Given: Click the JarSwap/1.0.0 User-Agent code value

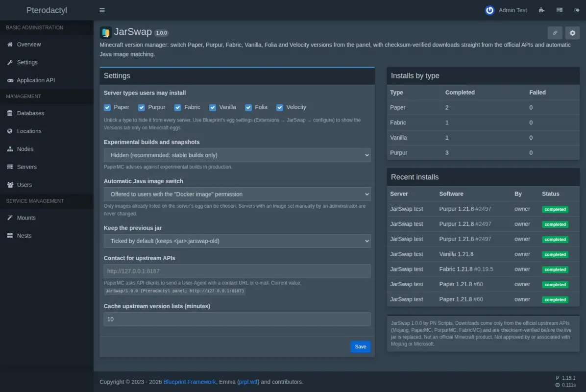Looking at the screenshot, I should click(x=174, y=291).
